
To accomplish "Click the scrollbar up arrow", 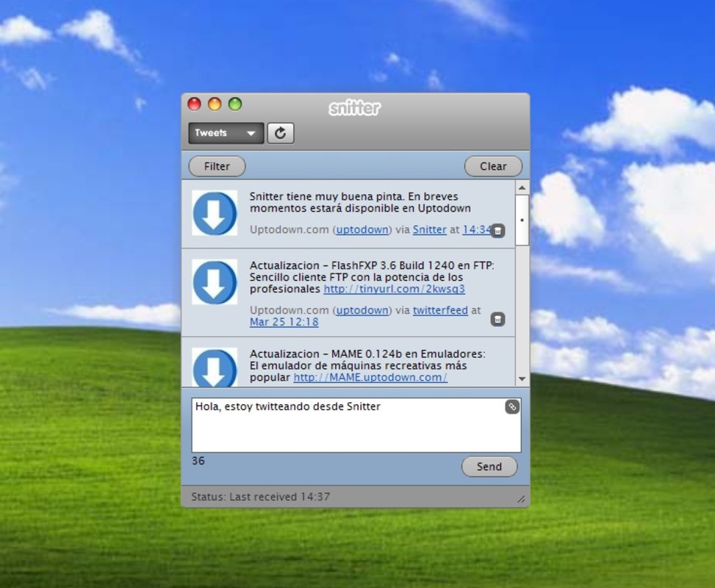I will [522, 187].
